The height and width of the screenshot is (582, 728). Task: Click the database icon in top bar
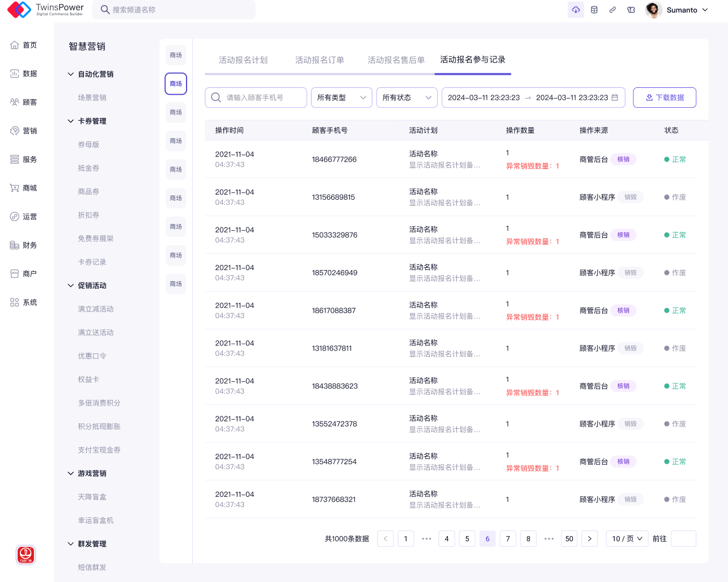tap(594, 10)
